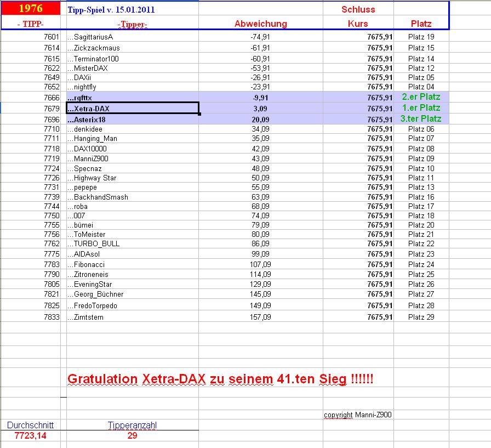Select the Gratulation Xetra-DAX congratulation text
The image size is (491, 448).
[x=220, y=379]
